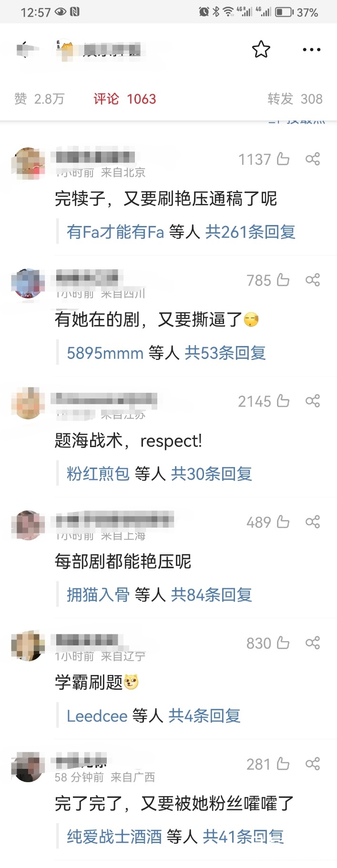Expand 共53条回复 replies
This screenshot has height=868, width=337.
[225, 353]
